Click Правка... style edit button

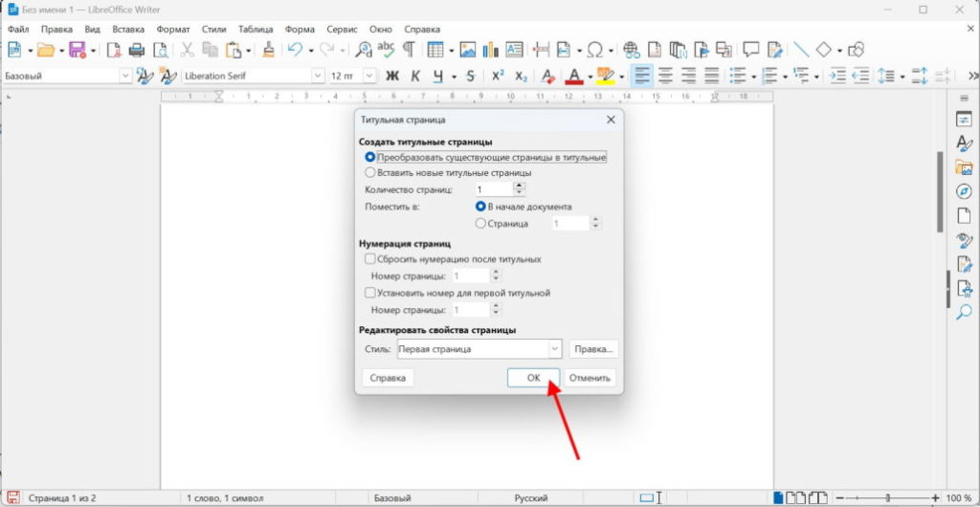(593, 349)
